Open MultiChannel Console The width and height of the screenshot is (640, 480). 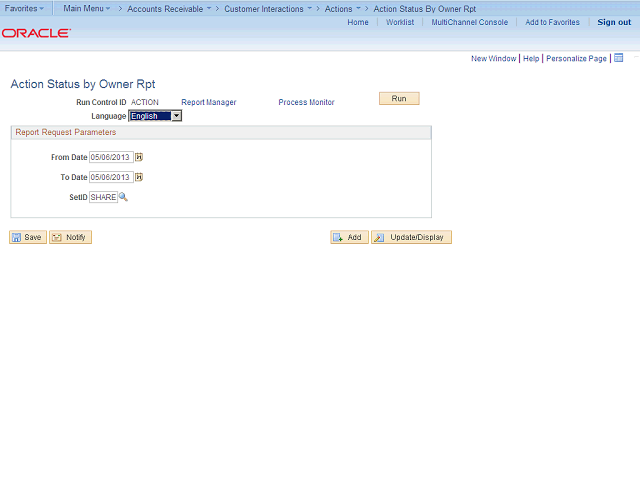(x=470, y=22)
